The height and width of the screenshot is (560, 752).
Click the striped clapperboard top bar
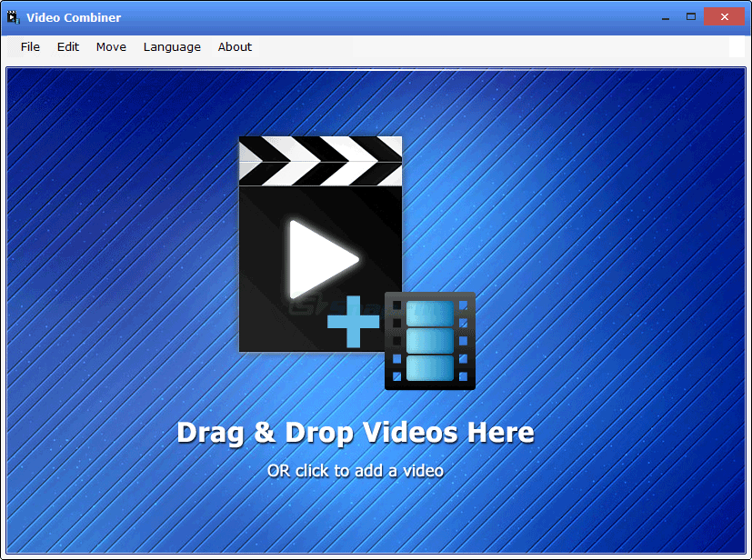click(x=319, y=159)
